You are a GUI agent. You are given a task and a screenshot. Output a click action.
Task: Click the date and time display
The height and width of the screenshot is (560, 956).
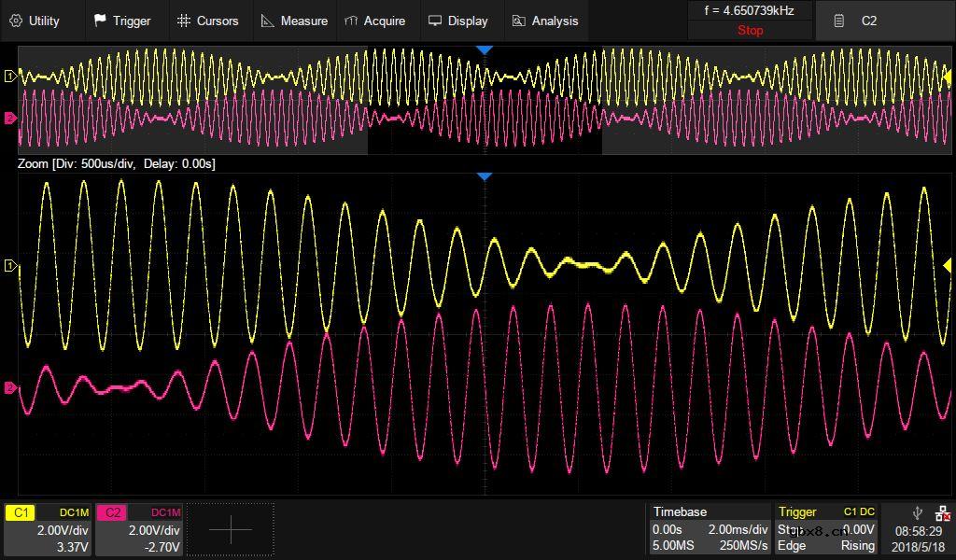point(918,539)
